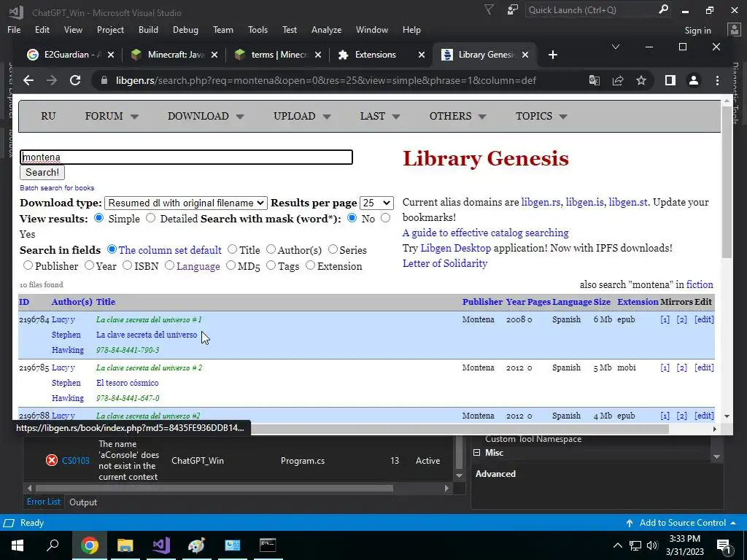The height and width of the screenshot is (560, 747).
Task: Open command prompt taskbar icon
Action: (x=268, y=545)
